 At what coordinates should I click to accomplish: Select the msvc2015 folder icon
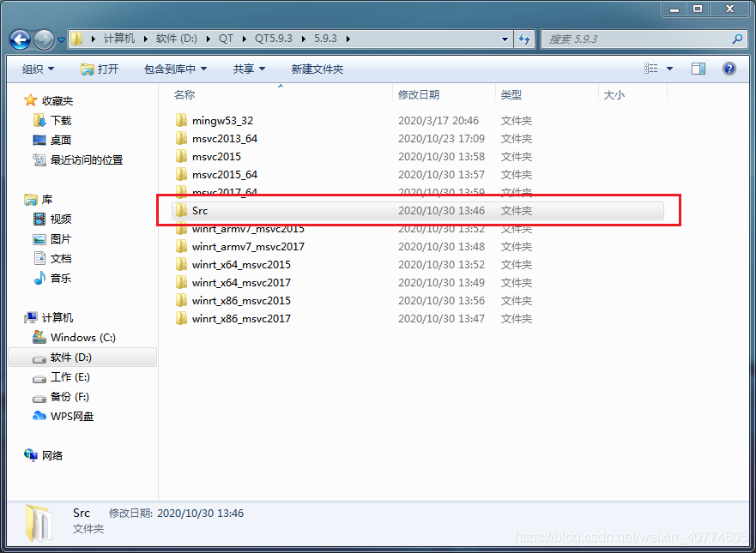pyautogui.click(x=181, y=156)
